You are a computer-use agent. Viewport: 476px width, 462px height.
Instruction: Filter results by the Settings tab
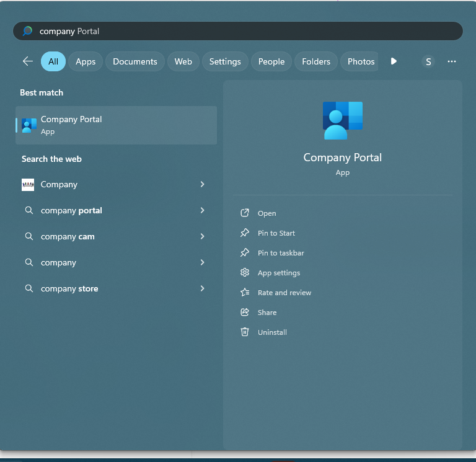[225, 61]
